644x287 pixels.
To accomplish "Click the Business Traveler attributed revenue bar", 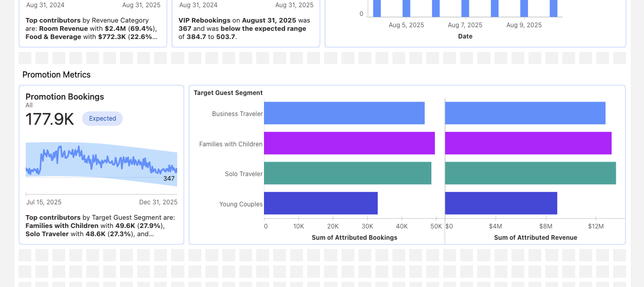I will point(525,113).
